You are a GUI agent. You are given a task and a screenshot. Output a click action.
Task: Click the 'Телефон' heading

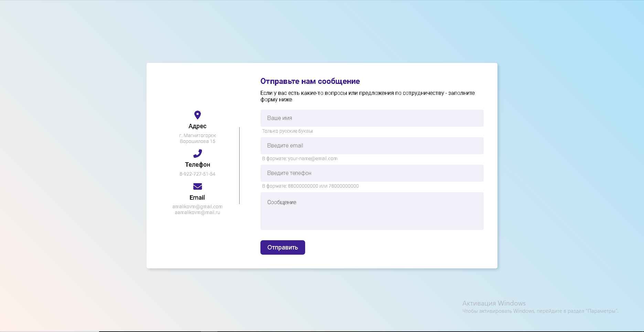197,165
